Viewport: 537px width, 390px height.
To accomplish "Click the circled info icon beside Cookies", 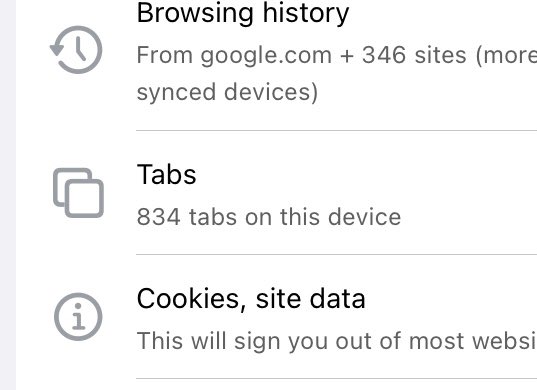I will (x=78, y=317).
